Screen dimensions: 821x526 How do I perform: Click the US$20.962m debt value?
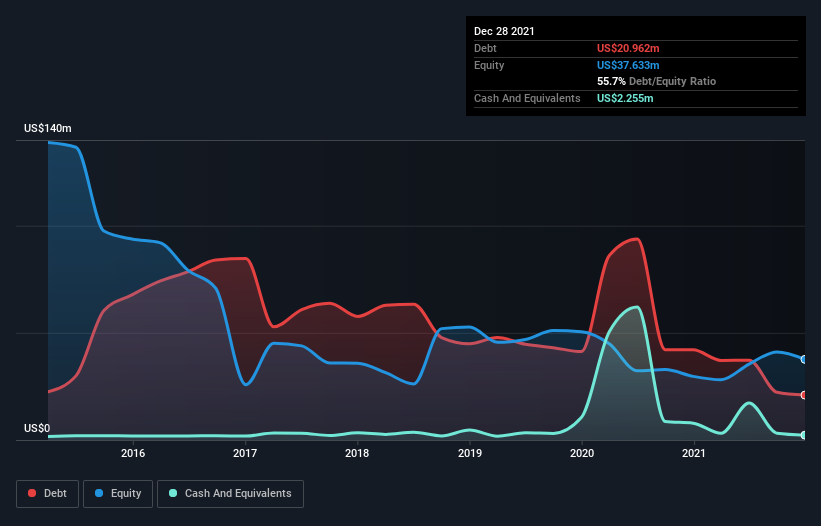(628, 48)
